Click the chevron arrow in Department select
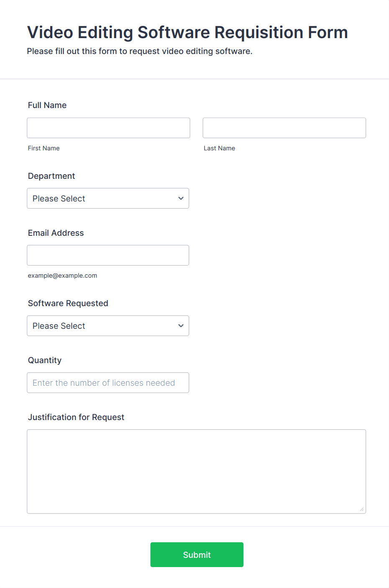 click(x=181, y=199)
